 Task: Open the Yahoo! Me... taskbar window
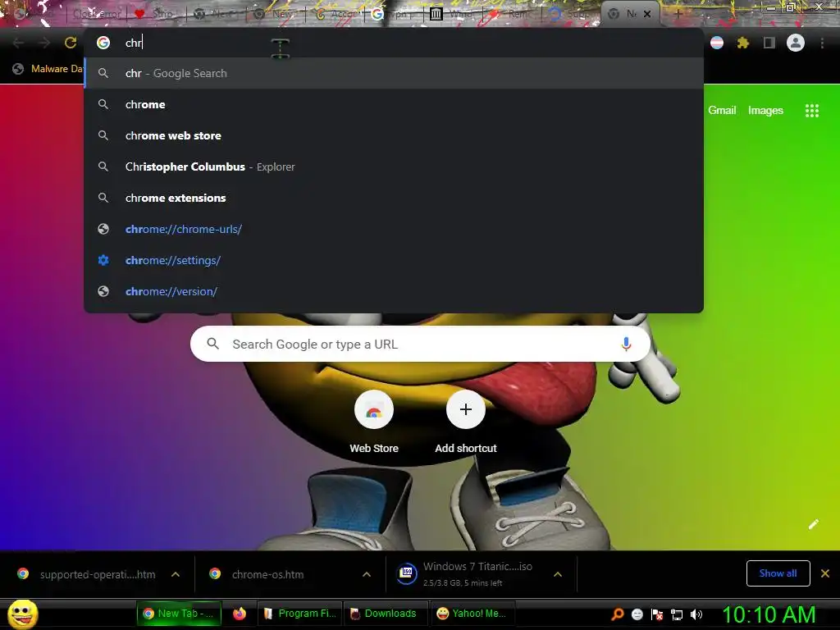pyautogui.click(x=472, y=614)
